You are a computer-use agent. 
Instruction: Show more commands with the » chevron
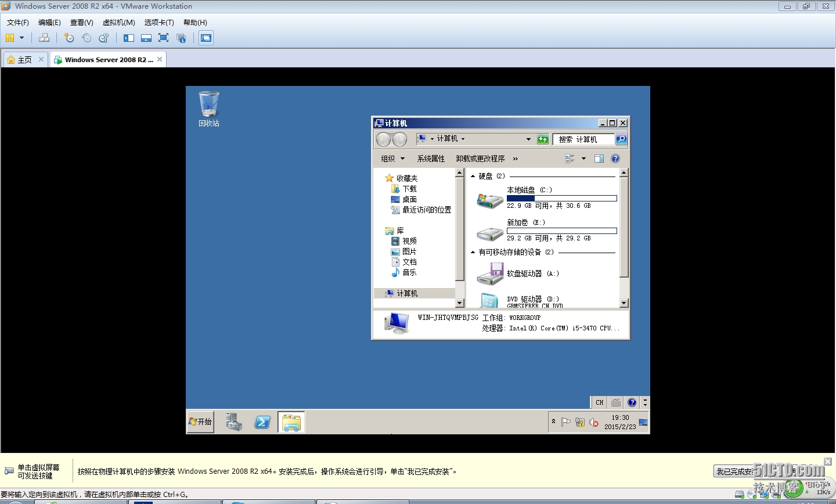coord(515,159)
